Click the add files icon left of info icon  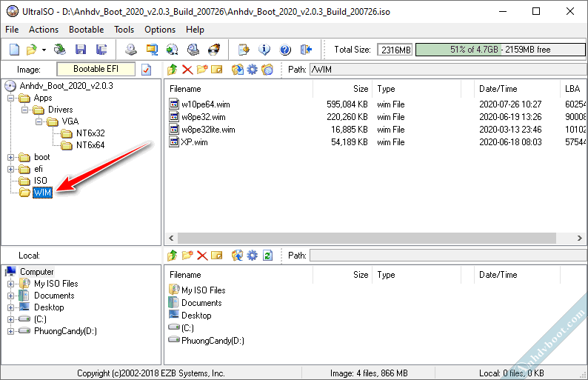click(x=244, y=50)
